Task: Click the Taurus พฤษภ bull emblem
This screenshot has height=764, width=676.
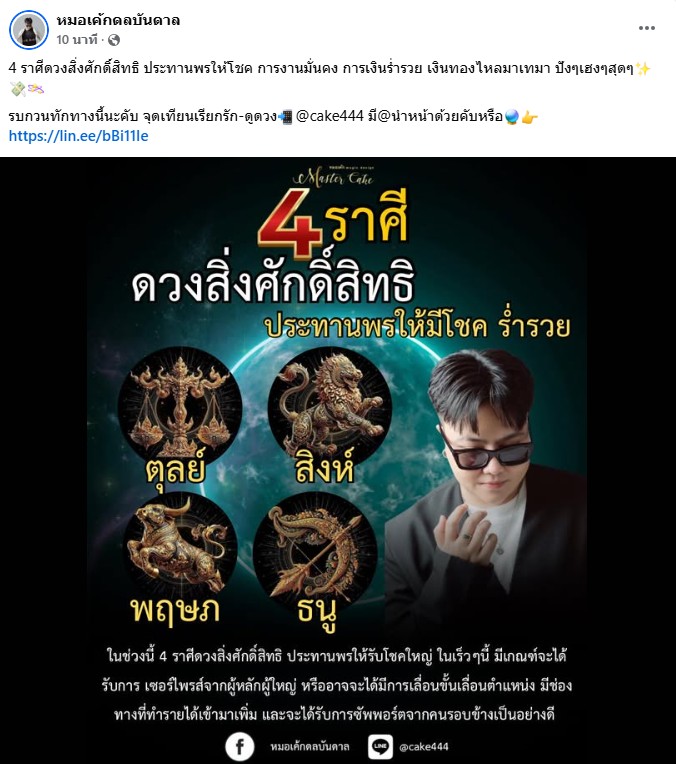Action: coord(180,550)
